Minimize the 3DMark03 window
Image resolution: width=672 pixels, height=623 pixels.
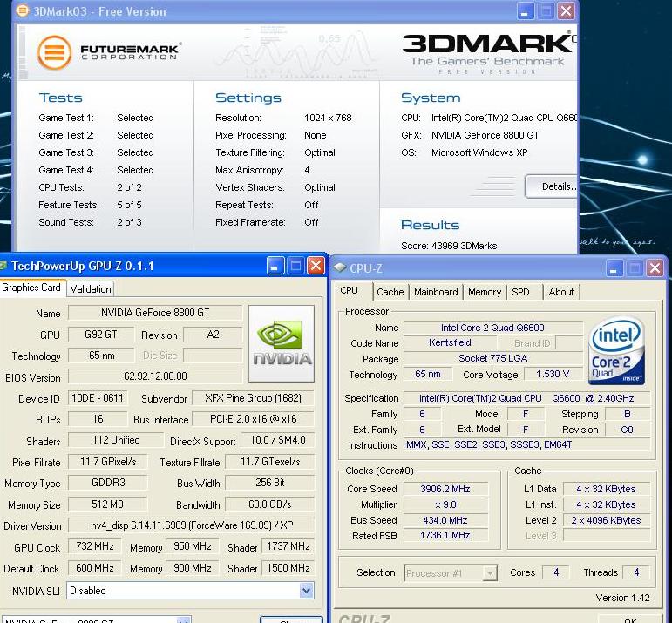[525, 11]
